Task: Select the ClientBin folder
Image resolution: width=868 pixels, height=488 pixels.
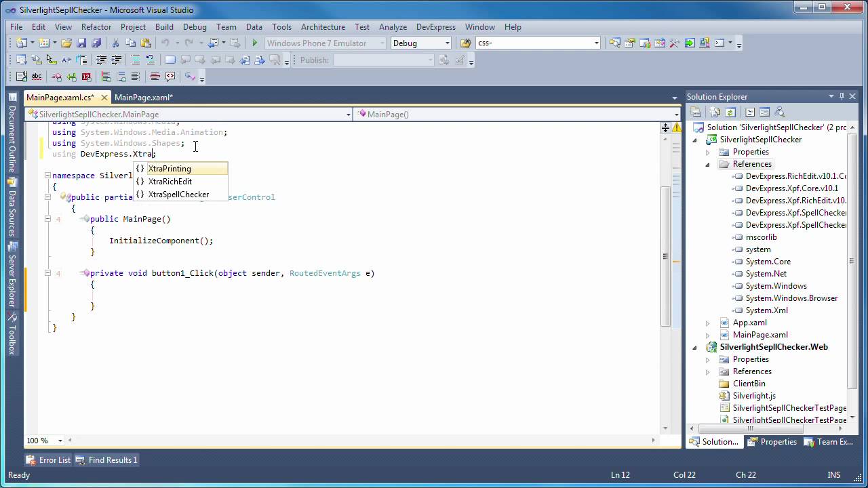Action: click(749, 384)
